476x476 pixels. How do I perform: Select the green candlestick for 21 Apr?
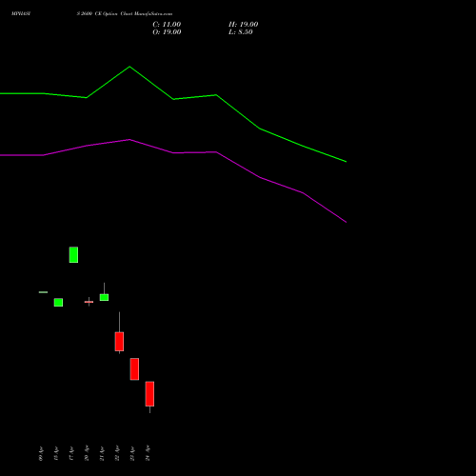104,297
